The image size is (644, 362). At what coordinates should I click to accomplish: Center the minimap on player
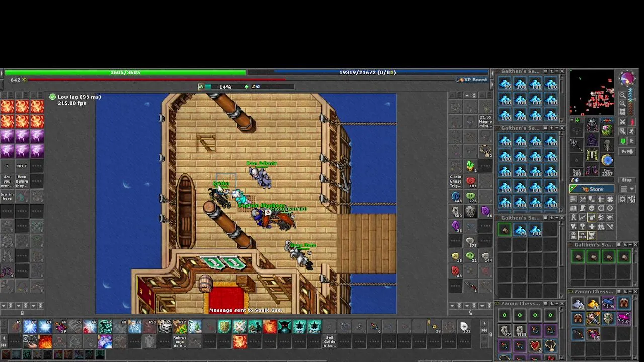click(x=623, y=112)
